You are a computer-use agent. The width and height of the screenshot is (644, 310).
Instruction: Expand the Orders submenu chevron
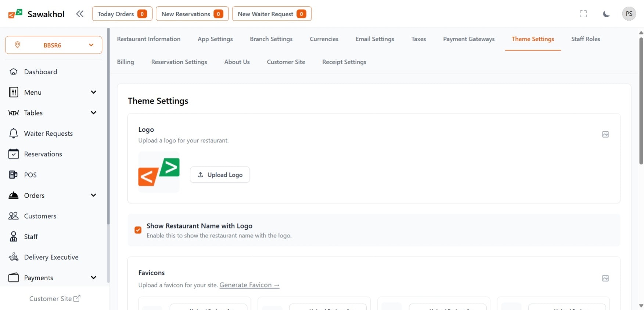pyautogui.click(x=94, y=195)
